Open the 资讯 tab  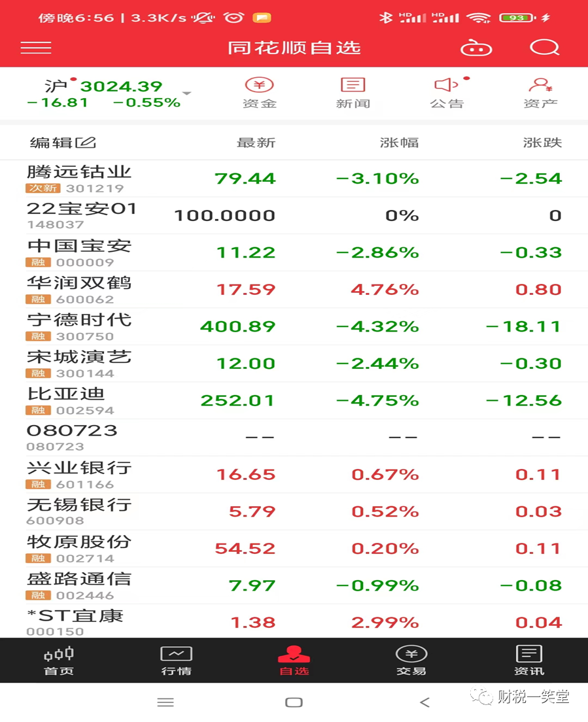[x=529, y=661]
